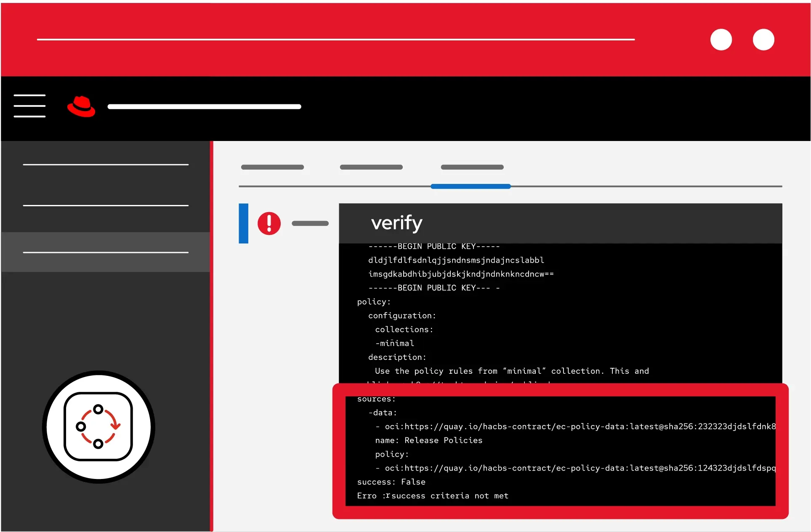Click '-minimal' entry in log
The height and width of the screenshot is (532, 811).
pos(395,343)
